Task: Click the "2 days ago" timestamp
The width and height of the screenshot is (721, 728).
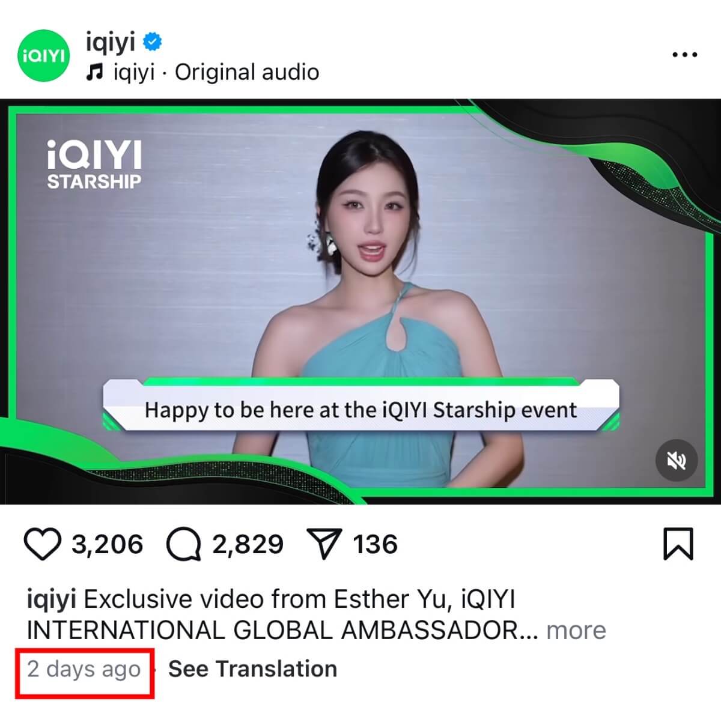Action: pyautogui.click(x=84, y=669)
